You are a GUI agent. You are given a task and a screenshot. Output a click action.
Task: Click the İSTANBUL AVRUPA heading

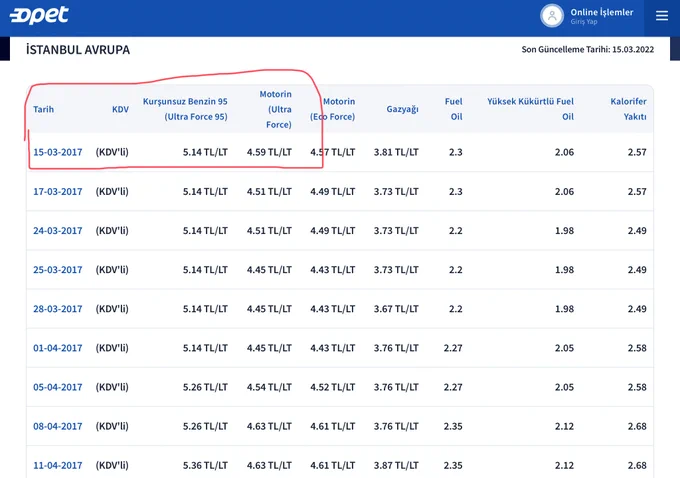pos(78,50)
